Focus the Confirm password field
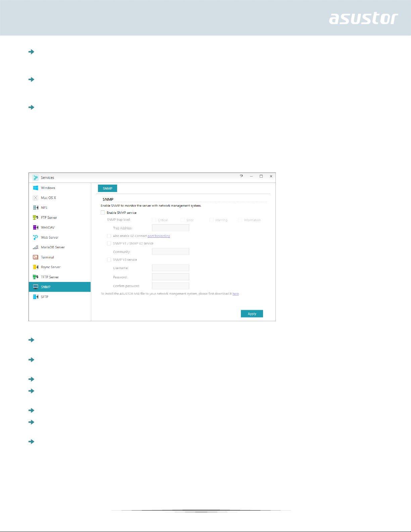 170,286
